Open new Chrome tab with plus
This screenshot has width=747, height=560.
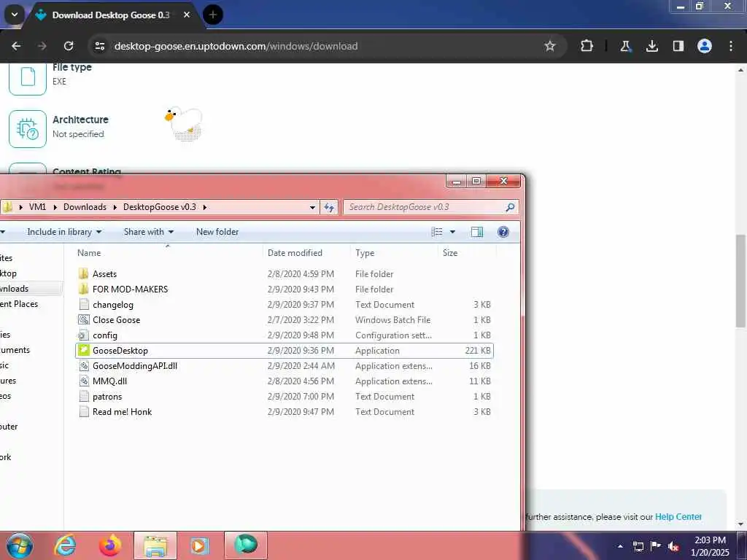tap(213, 15)
